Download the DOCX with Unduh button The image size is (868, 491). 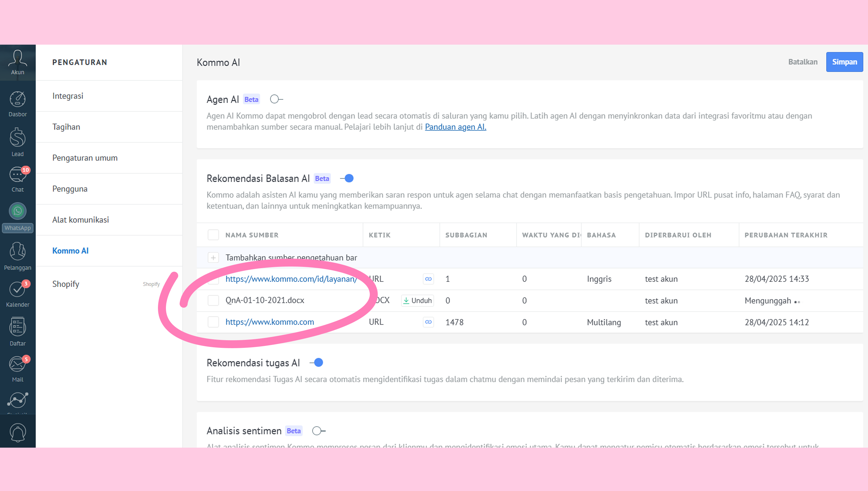pyautogui.click(x=417, y=300)
